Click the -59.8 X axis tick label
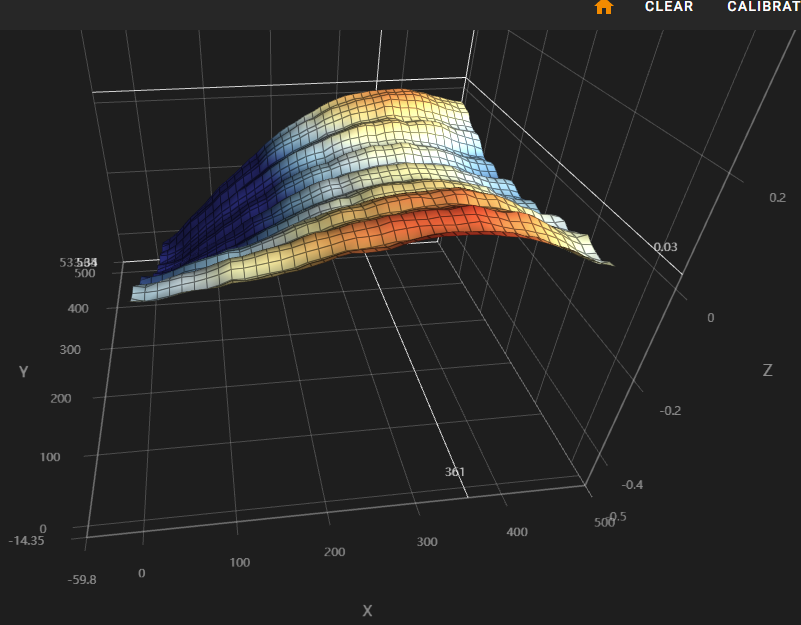 pos(82,580)
